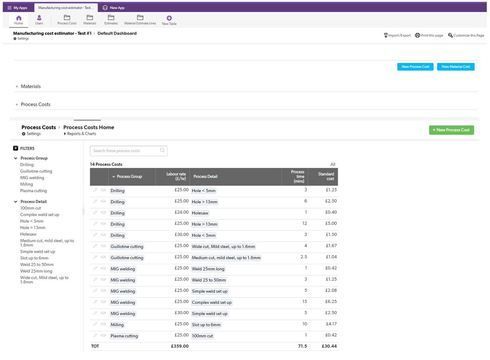The height and width of the screenshot is (360, 490).
Task: Click the New Table plus icon
Action: click(169, 18)
